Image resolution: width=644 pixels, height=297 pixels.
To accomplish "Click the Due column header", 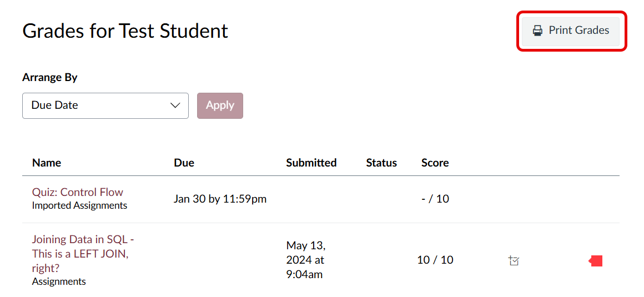I will pos(184,163).
